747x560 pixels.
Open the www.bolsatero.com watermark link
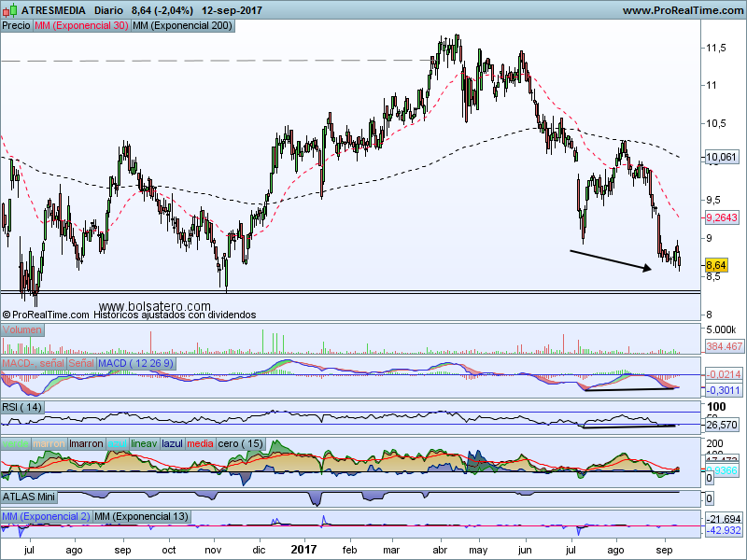tap(154, 305)
